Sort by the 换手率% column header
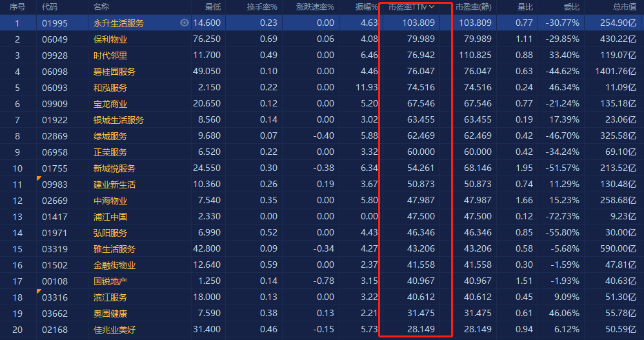Viewport: 644px width, 340px height. [x=262, y=7]
